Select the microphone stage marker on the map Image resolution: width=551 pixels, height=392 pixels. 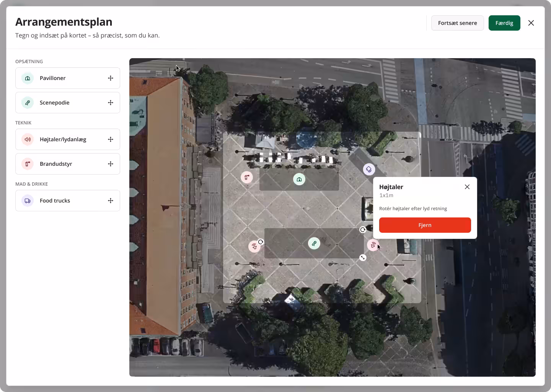pos(314,243)
